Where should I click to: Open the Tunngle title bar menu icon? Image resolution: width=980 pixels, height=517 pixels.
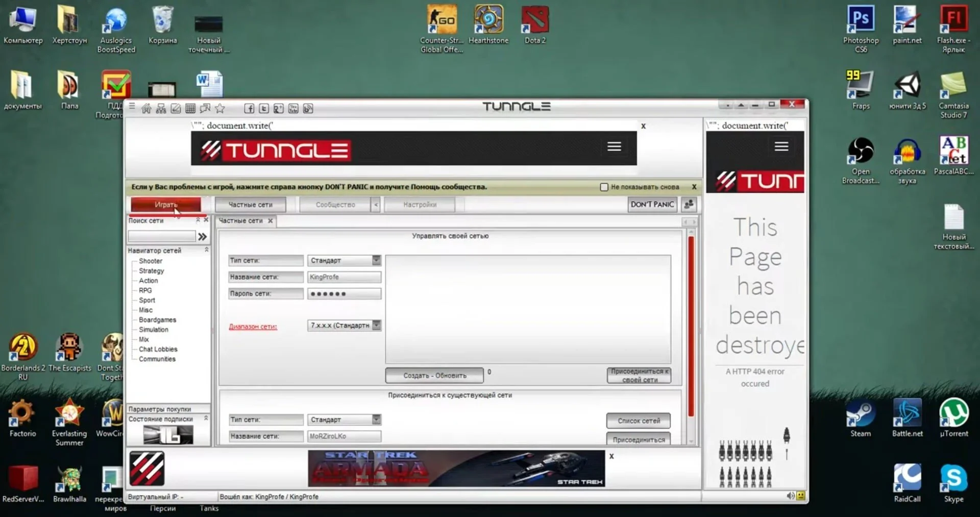[132, 107]
